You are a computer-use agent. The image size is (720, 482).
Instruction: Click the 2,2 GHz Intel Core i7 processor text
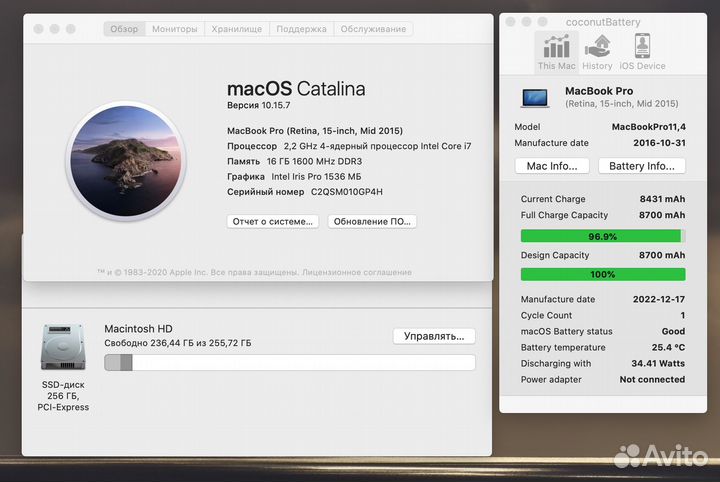coord(377,146)
